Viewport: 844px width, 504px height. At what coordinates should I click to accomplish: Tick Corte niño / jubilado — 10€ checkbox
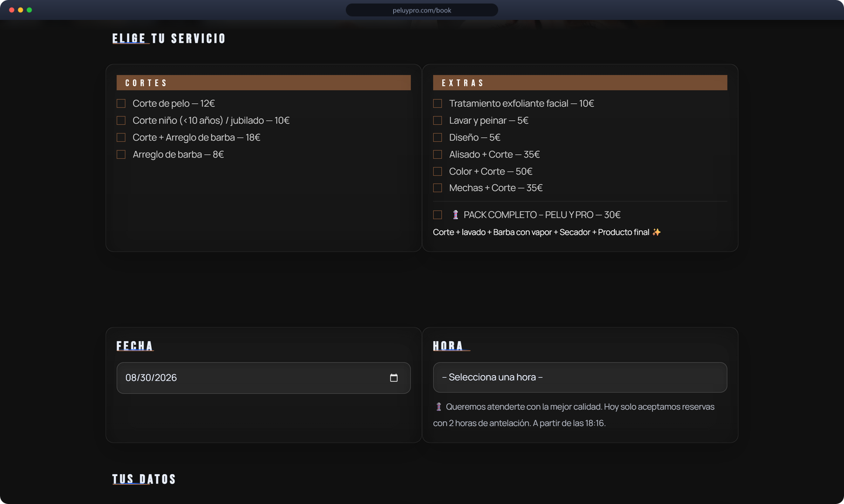pos(121,121)
